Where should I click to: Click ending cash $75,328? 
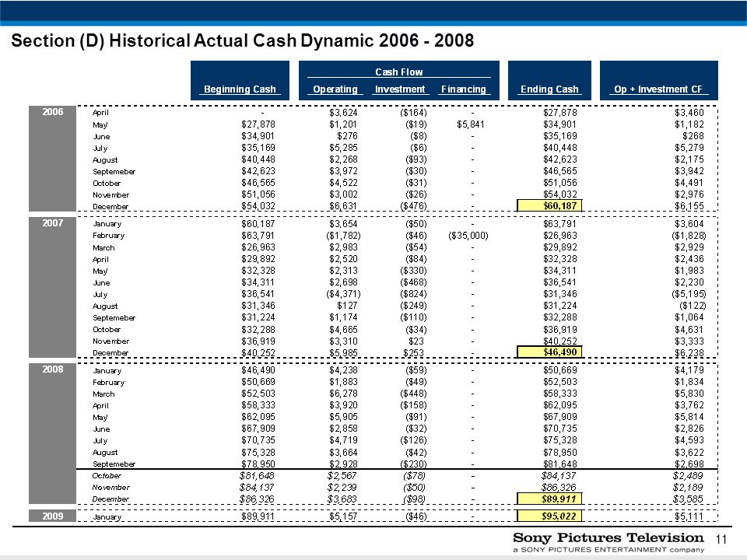[559, 440]
